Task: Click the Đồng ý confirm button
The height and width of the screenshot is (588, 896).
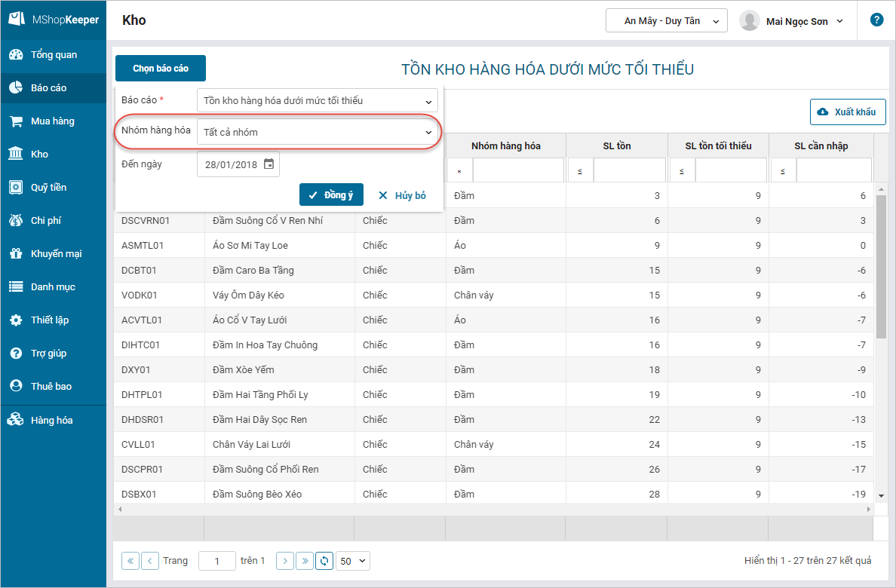Action: click(331, 195)
